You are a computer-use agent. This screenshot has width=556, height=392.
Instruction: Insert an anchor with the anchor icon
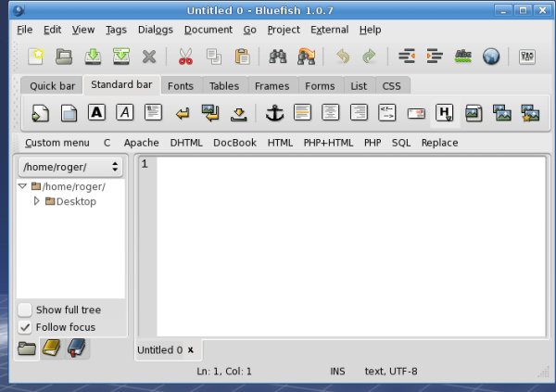coord(273,113)
